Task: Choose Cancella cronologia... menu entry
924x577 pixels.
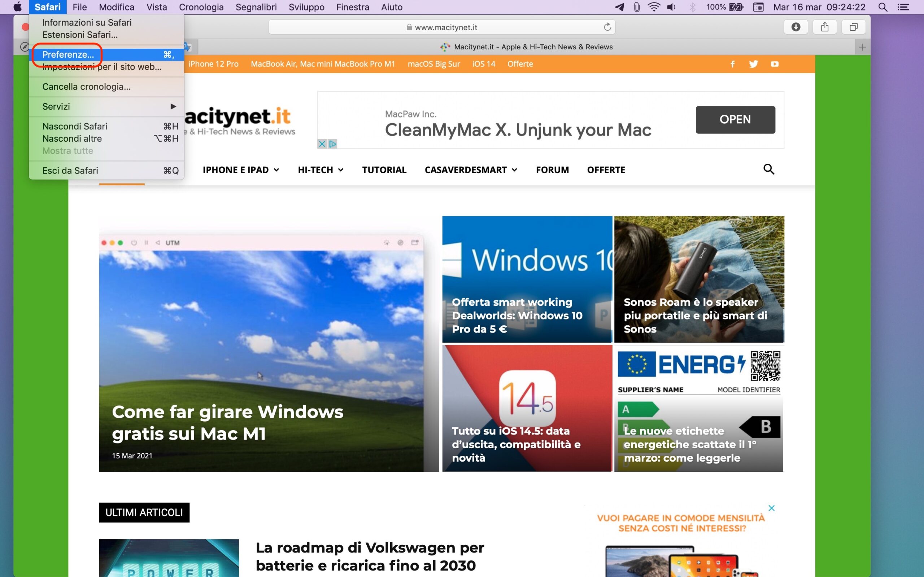Action: click(86, 87)
